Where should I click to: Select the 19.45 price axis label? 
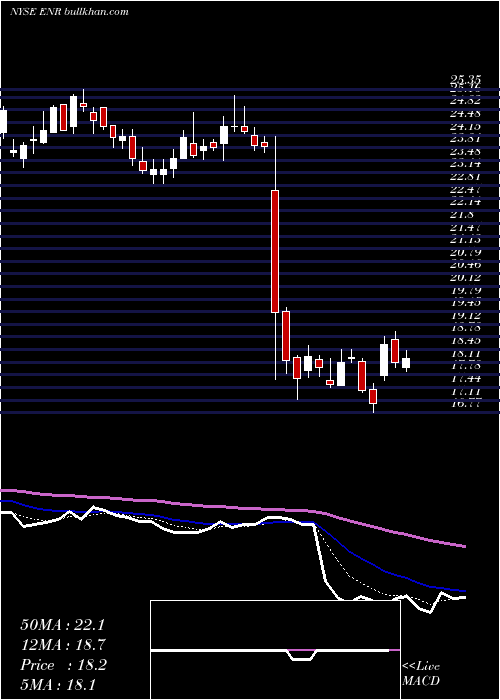(x=465, y=303)
